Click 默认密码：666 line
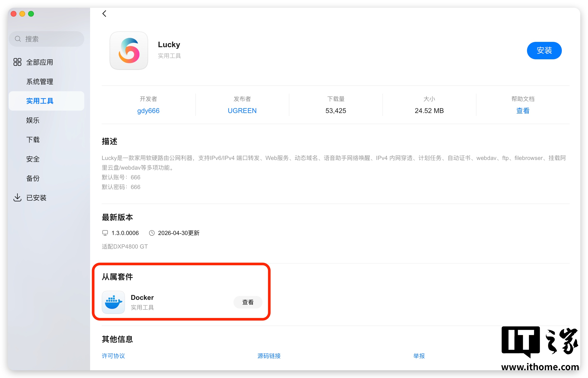588x378 pixels. (121, 187)
